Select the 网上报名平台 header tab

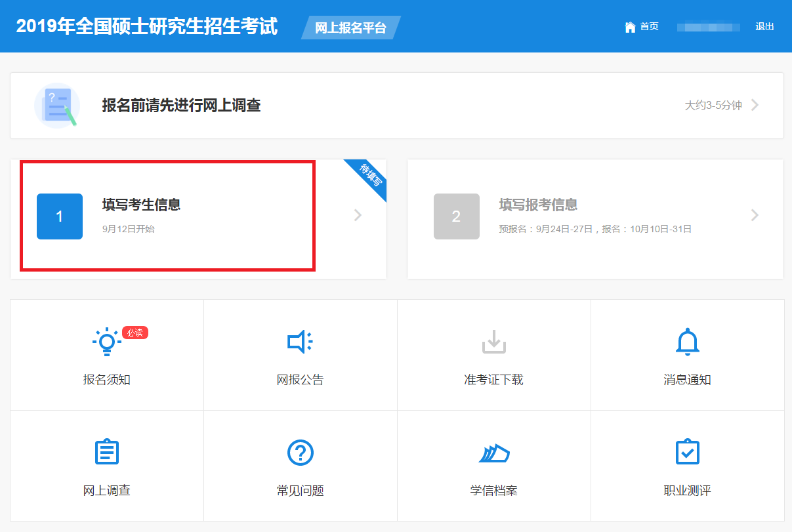pos(350,28)
